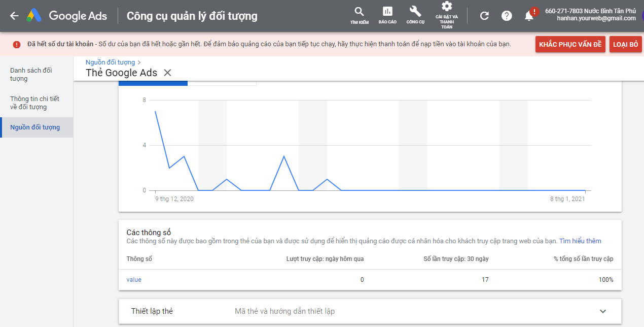Click the Nguồn đối tượng breadcrumb link
Screen dimensions: 644x327
click(110, 62)
